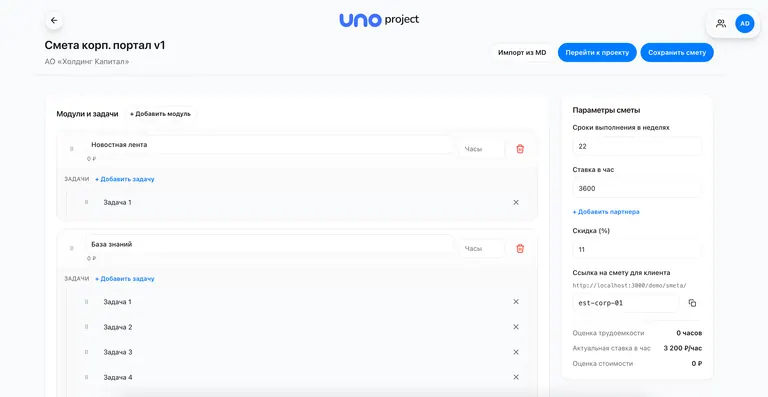Click АО «Холдинг Капитал» client name

tap(87, 62)
